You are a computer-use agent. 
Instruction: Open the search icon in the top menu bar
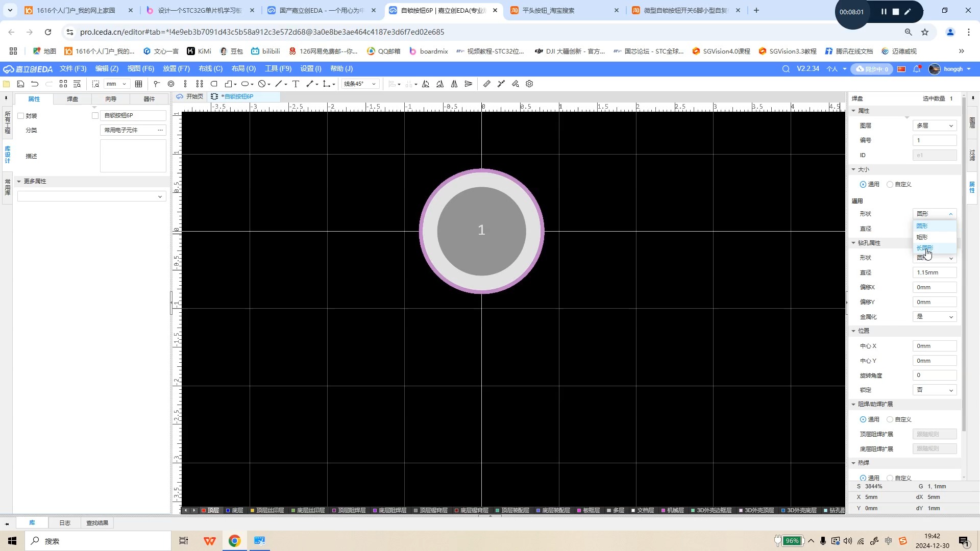pyautogui.click(x=786, y=69)
